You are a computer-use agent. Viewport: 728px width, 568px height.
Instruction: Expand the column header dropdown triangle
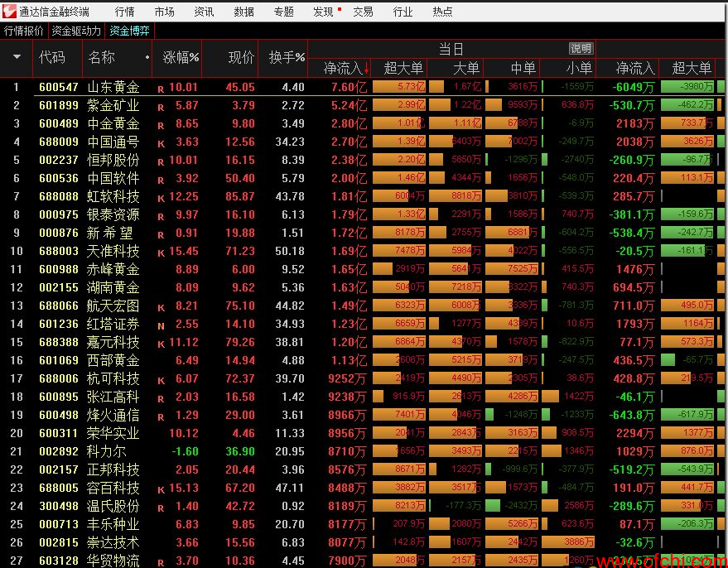click(x=17, y=57)
